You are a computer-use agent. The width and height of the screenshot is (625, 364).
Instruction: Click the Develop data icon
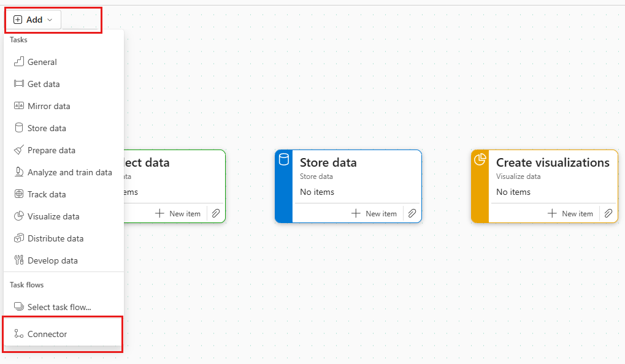(x=18, y=260)
